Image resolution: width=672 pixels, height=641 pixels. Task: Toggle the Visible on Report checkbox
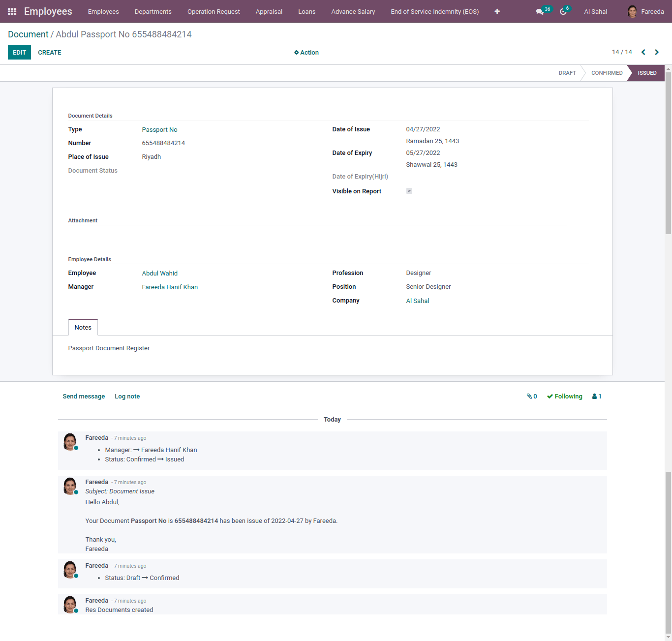pos(409,191)
